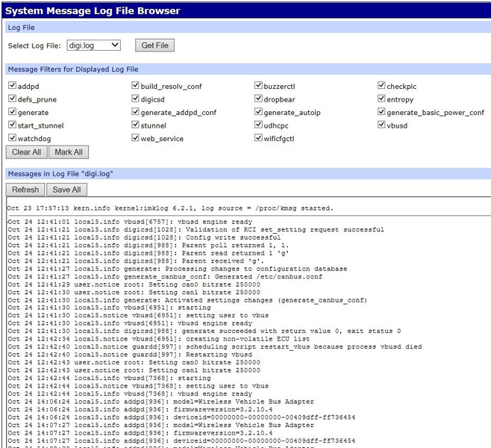The height and width of the screenshot is (448, 491).
Task: Select 'generate succeeded with return value 0' line
Action: click(x=204, y=331)
